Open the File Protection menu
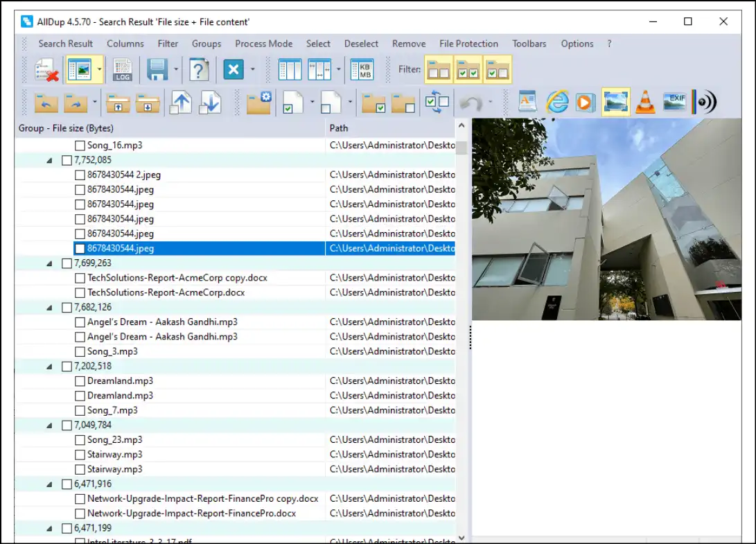This screenshot has width=756, height=544. coord(468,44)
